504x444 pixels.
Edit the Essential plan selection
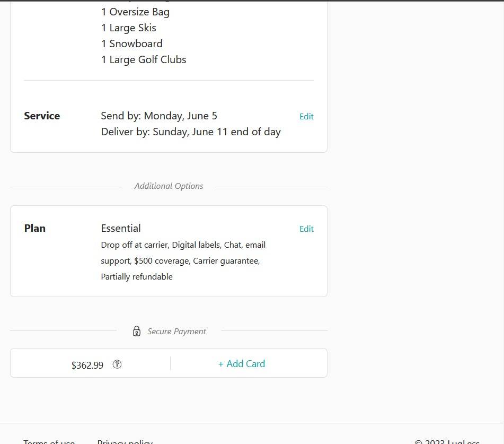click(x=306, y=229)
